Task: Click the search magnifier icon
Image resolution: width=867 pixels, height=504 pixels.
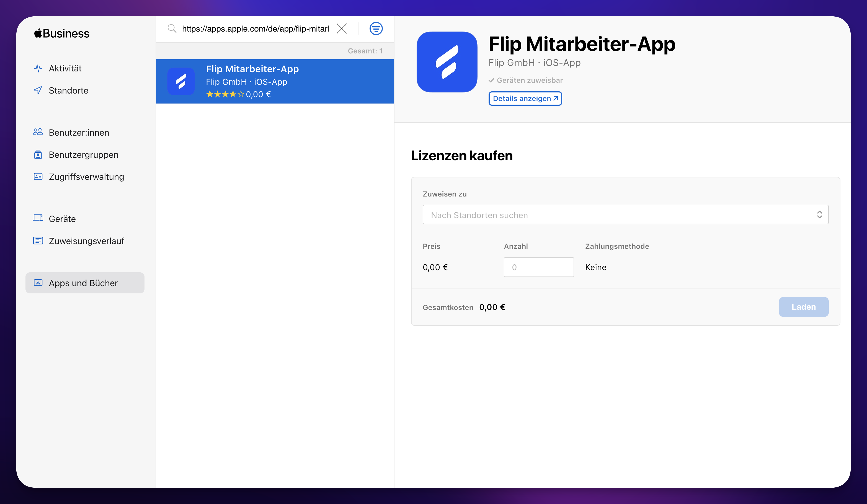Action: click(x=172, y=29)
